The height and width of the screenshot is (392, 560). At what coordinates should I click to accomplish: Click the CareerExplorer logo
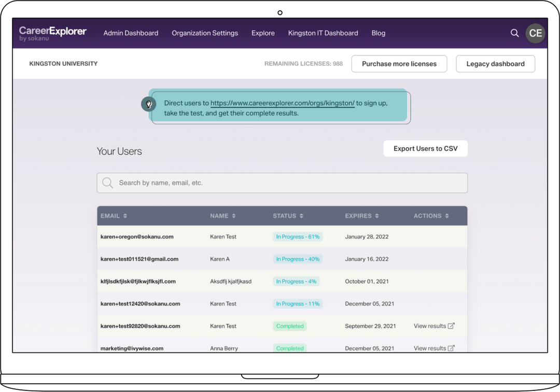[52, 33]
